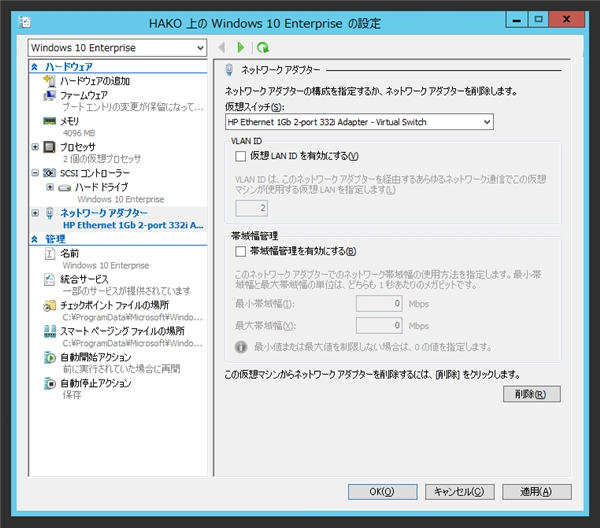Viewport: 600px width, 528px height.
Task: Click the automatic stop action icon
Action: (50, 383)
